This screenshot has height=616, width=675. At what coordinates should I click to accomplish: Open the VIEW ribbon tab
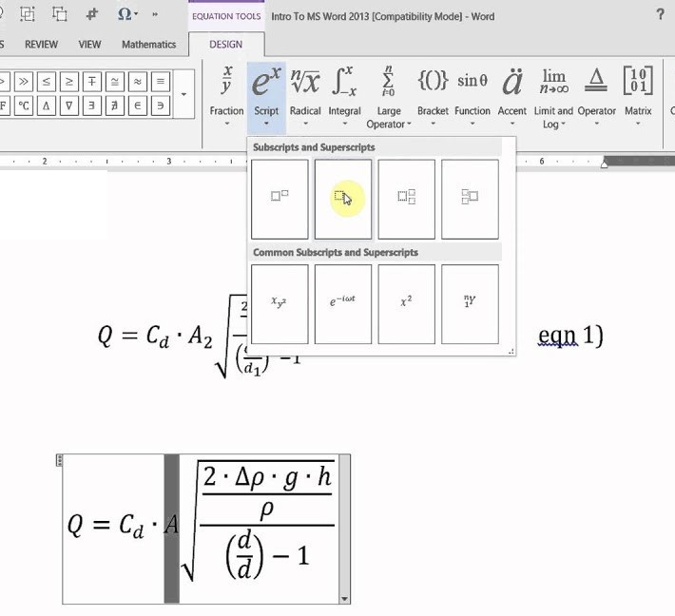tap(89, 44)
